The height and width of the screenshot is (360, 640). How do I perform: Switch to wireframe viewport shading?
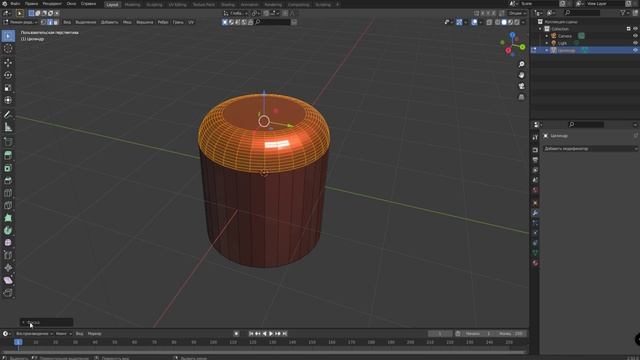point(498,22)
